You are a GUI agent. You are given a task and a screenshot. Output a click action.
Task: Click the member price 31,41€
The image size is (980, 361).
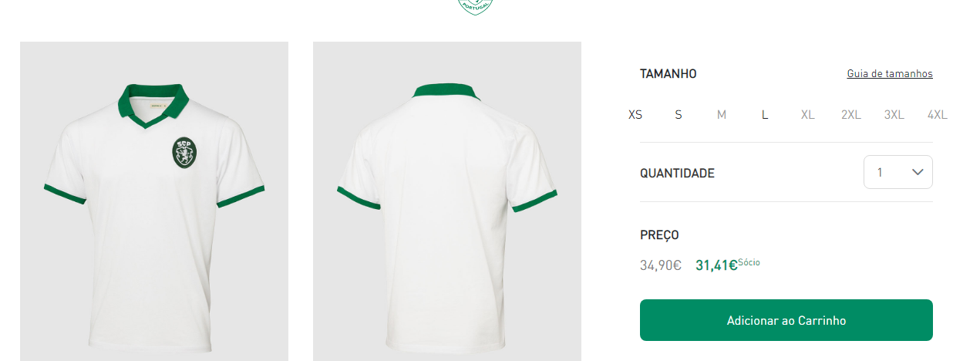tap(716, 266)
